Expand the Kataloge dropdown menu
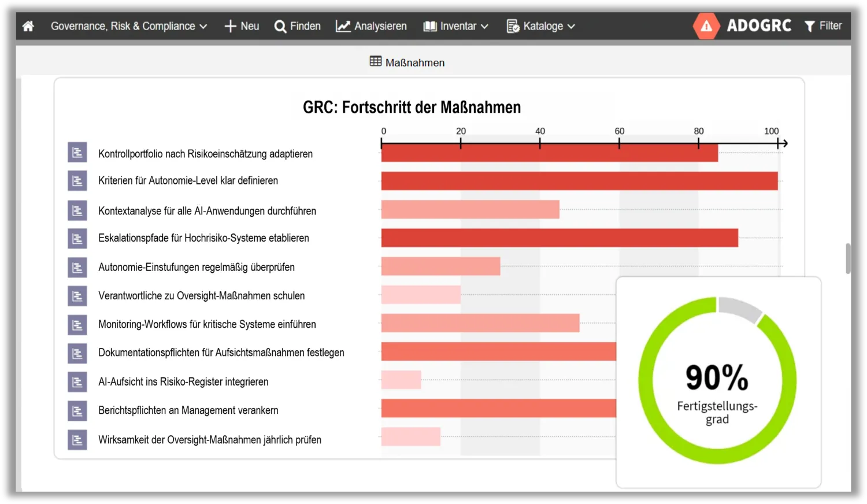The width and height of the screenshot is (867, 504). (x=541, y=26)
